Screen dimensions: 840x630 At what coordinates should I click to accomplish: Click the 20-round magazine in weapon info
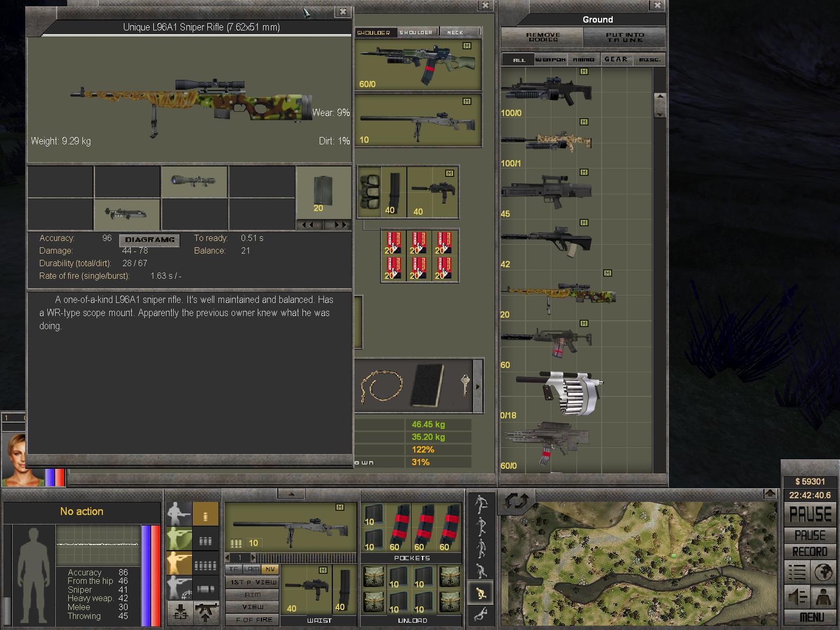(x=323, y=193)
